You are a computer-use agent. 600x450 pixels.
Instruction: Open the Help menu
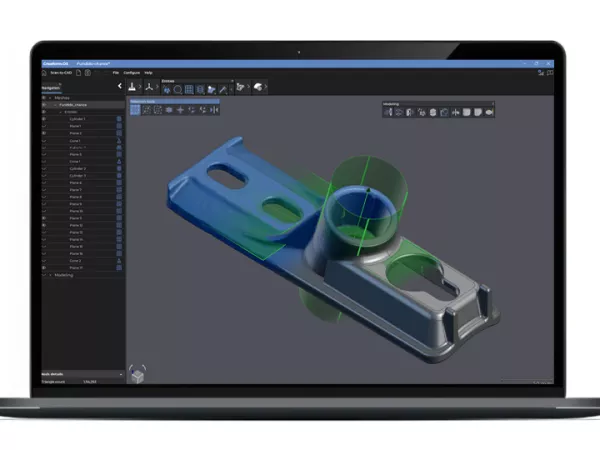148,73
